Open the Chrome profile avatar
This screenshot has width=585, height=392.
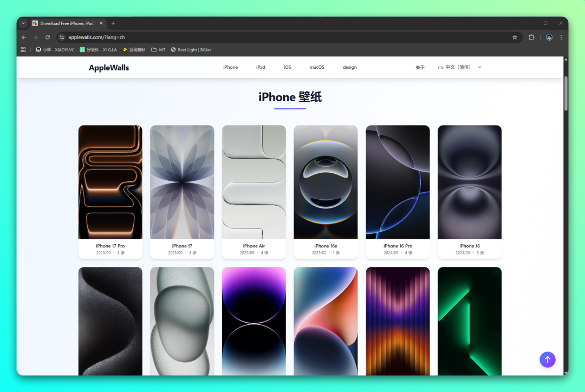549,37
